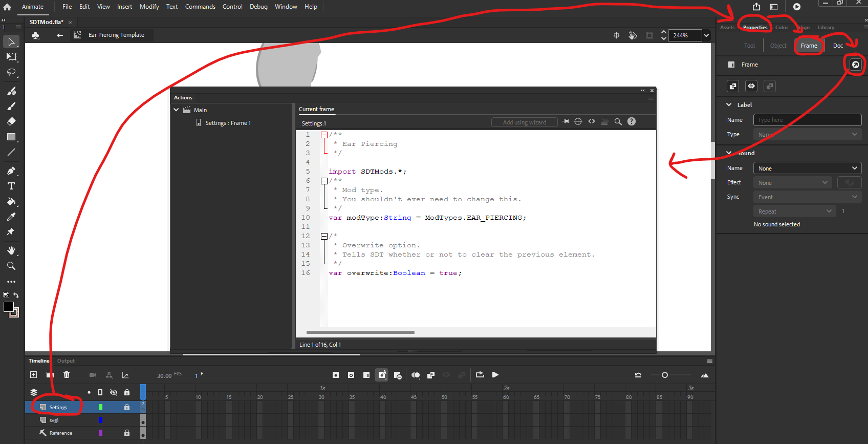The height and width of the screenshot is (444, 868).
Task: Open the stage zoom percentage dropdown
Action: 706,35
